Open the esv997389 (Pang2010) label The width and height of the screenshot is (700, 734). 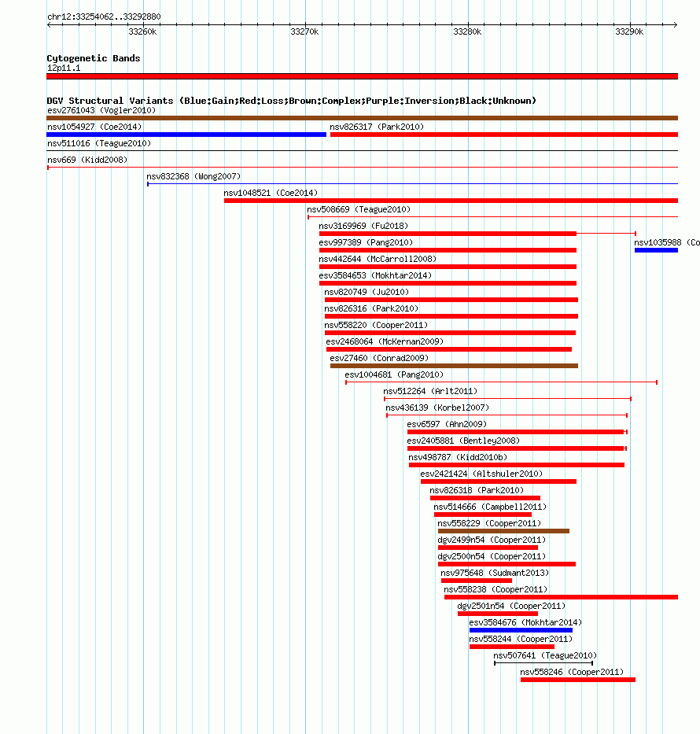coord(366,242)
